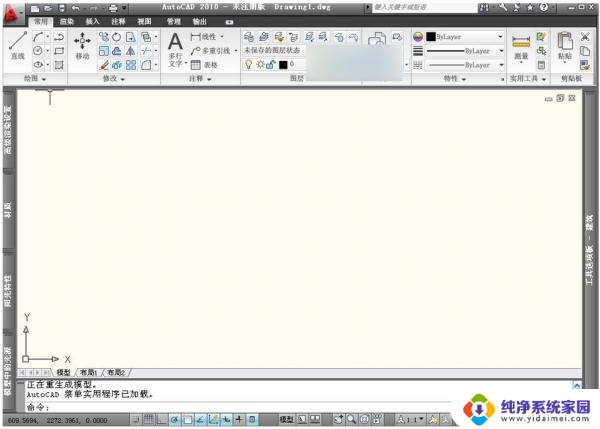Image resolution: width=600 pixels, height=429 pixels.
Task: Toggle Snap mode in the status bar
Action: (x=135, y=419)
